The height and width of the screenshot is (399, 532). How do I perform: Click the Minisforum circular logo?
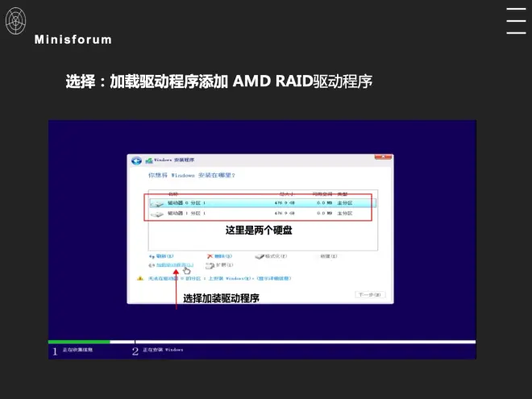15,21
